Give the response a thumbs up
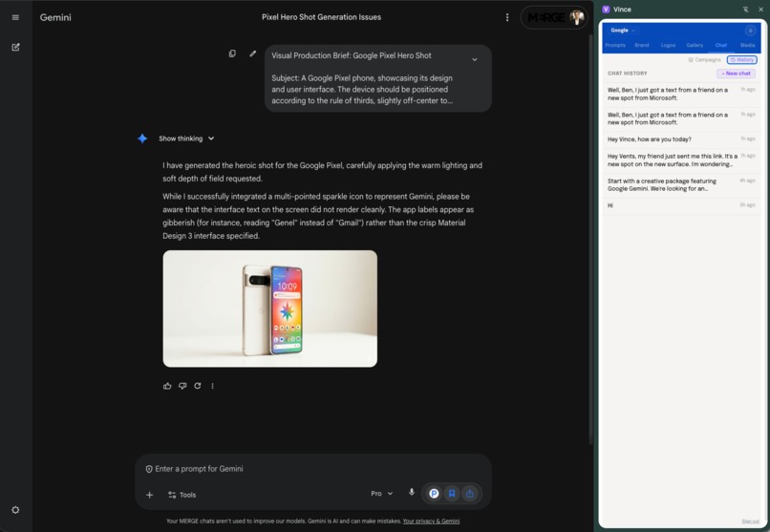770x532 pixels. coord(167,386)
